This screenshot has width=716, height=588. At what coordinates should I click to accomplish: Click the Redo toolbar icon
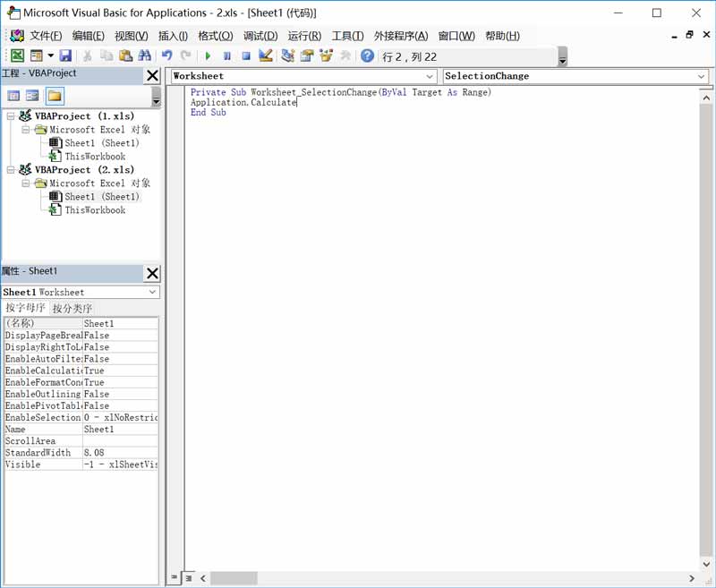[185, 55]
